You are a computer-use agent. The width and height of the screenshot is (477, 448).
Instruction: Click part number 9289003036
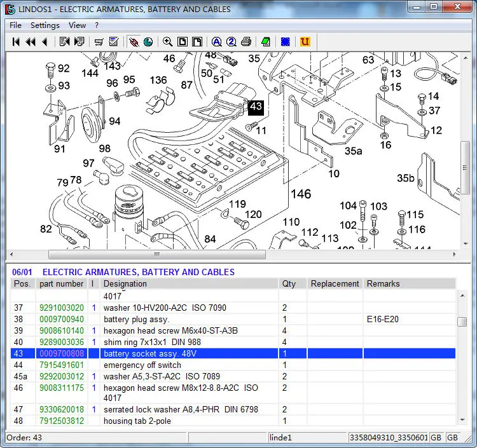62,342
